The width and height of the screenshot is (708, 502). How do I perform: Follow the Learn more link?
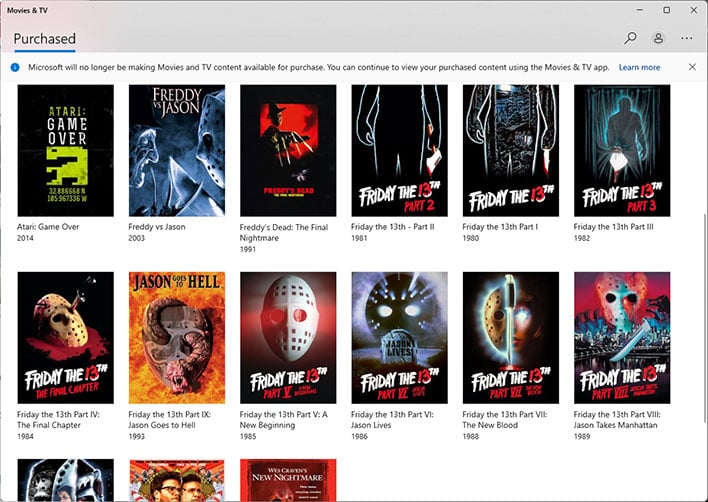[639, 67]
